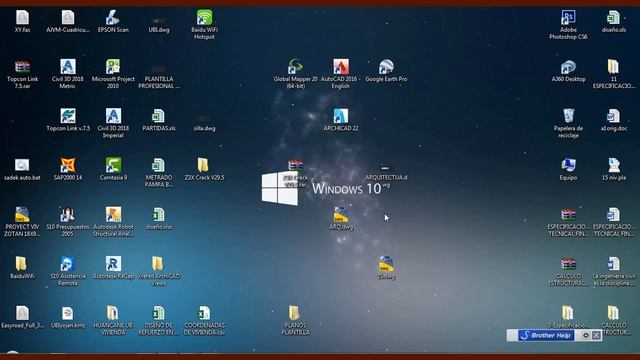The height and width of the screenshot is (360, 640).
Task: Launch Global Mapper 20 (64-bit)
Action: (x=295, y=67)
